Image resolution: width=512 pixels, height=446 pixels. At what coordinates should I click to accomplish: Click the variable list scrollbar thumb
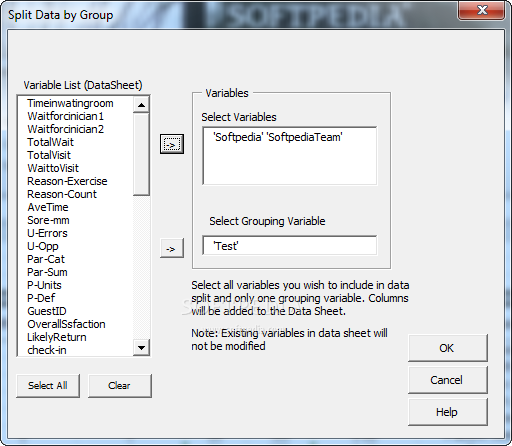(141, 154)
